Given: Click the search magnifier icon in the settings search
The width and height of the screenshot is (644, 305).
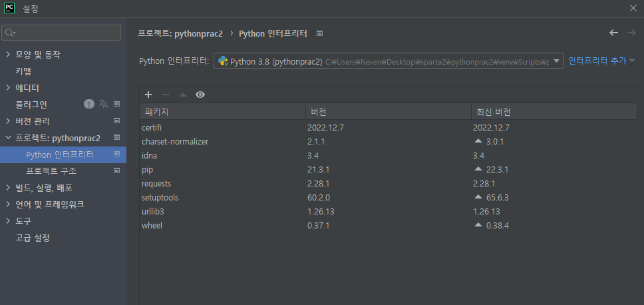Looking at the screenshot, I should click(x=10, y=33).
